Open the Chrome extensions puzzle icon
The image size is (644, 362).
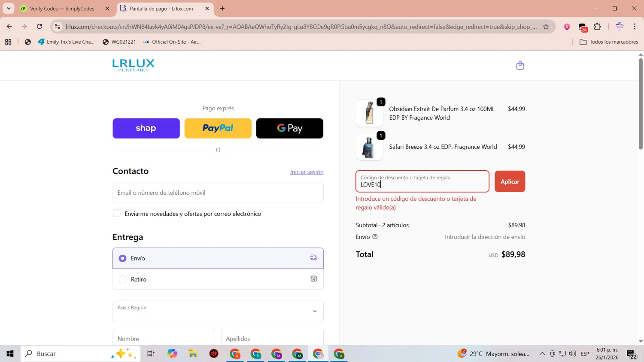(597, 27)
